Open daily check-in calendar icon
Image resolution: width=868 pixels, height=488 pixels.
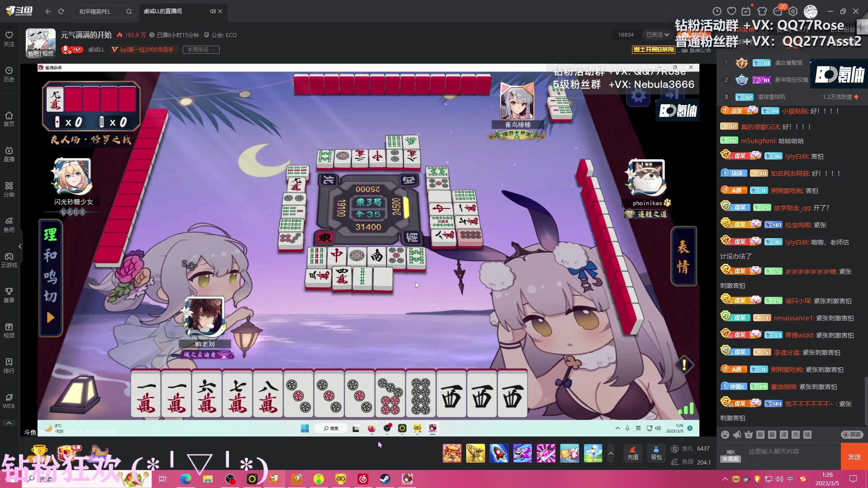click(x=746, y=11)
